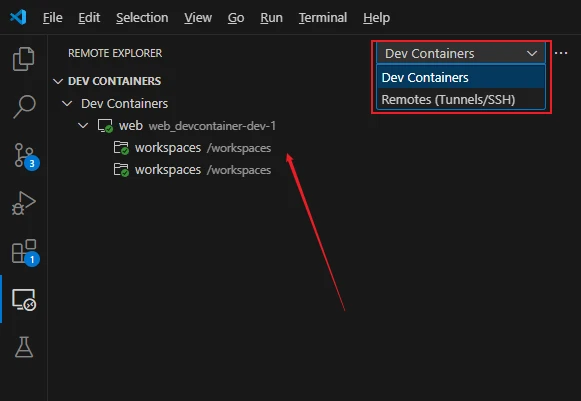Choose Remotes (Tunnels/SSH) option in dropdown
This screenshot has width=581, height=401.
point(461,99)
